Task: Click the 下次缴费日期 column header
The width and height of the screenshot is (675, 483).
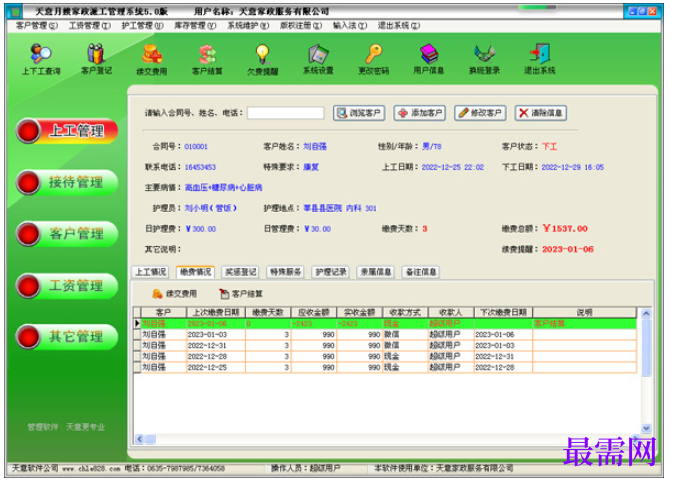Action: tap(503, 312)
